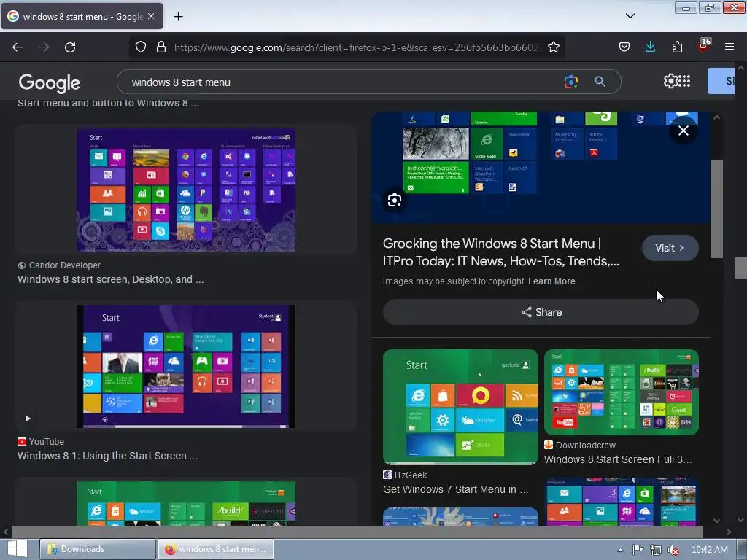Viewport: 747px width, 560px height.
Task: Click the network tray icon
Action: pos(656,550)
